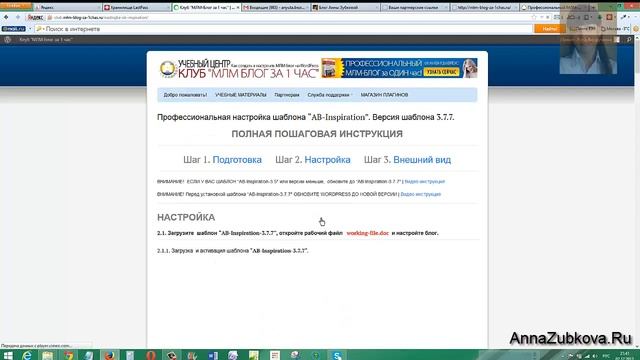640x360 pixels.
Task: Click the admin bar search magnifier icon
Action: point(629,40)
